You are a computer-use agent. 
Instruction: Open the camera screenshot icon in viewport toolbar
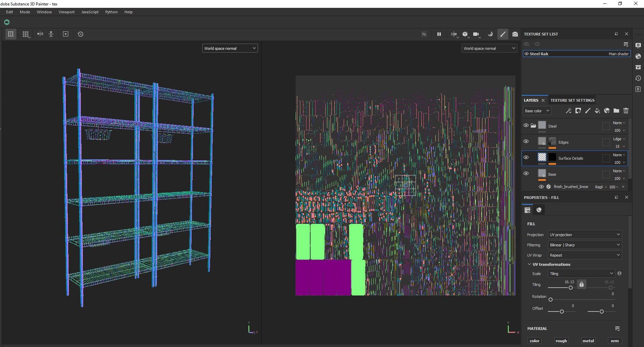pos(515,34)
